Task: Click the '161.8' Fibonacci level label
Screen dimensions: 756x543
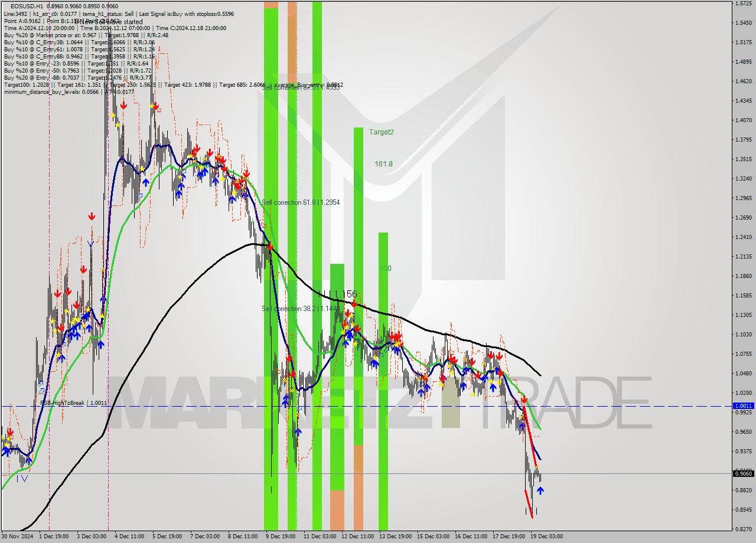Action: tap(383, 163)
